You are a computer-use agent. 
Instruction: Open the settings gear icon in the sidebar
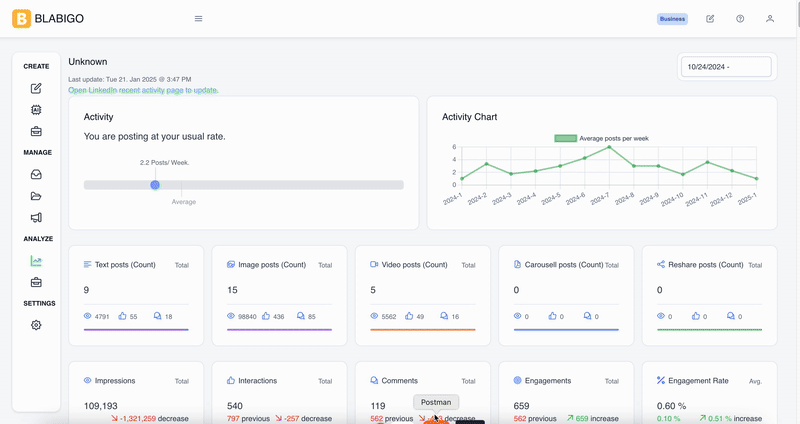coord(36,325)
